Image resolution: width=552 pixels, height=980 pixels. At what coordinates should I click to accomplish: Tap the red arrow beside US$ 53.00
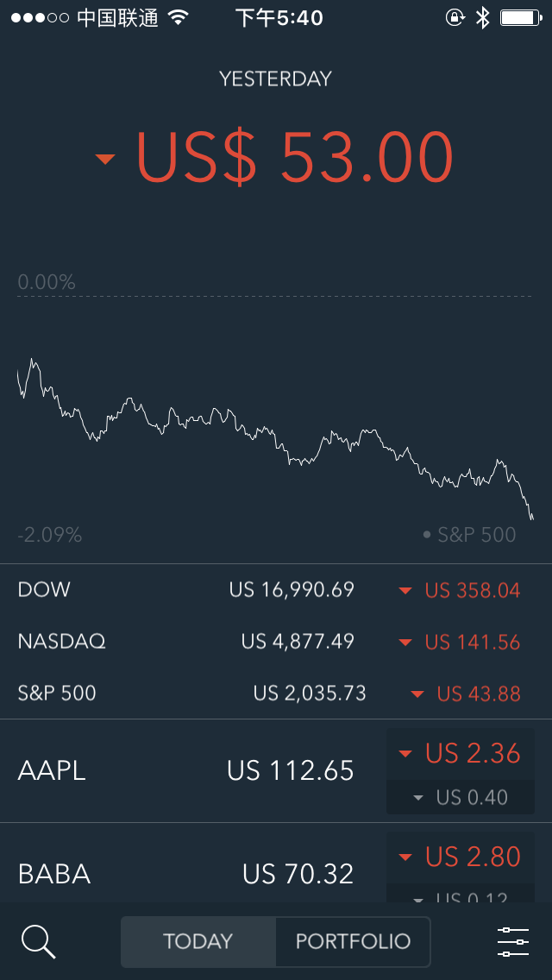coord(105,160)
